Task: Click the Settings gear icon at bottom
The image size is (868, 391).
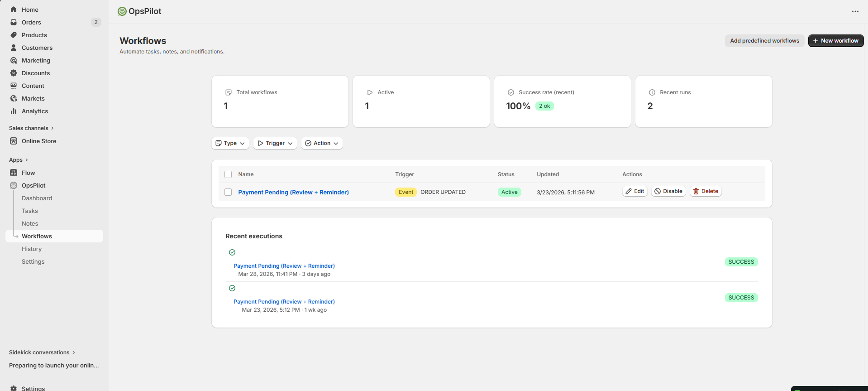Action: click(x=14, y=388)
